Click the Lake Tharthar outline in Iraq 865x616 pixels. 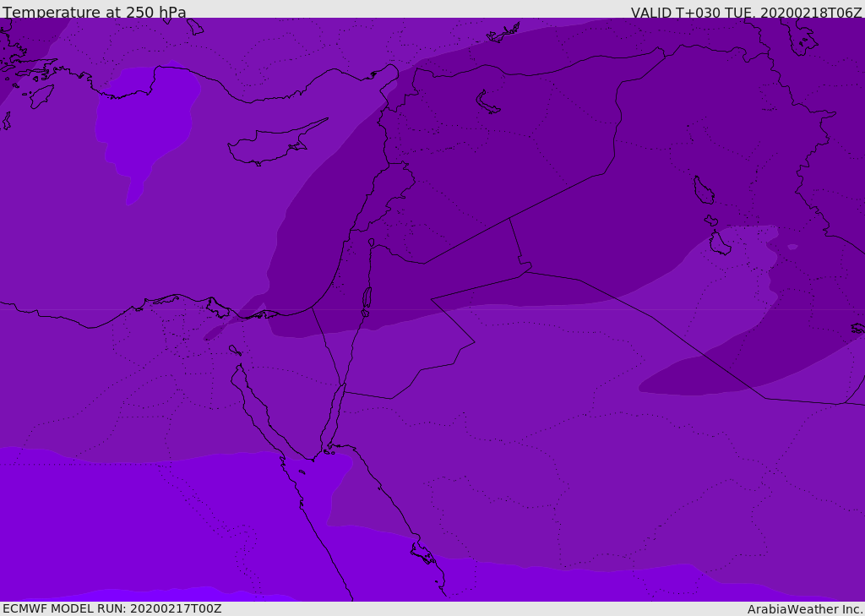(x=703, y=191)
